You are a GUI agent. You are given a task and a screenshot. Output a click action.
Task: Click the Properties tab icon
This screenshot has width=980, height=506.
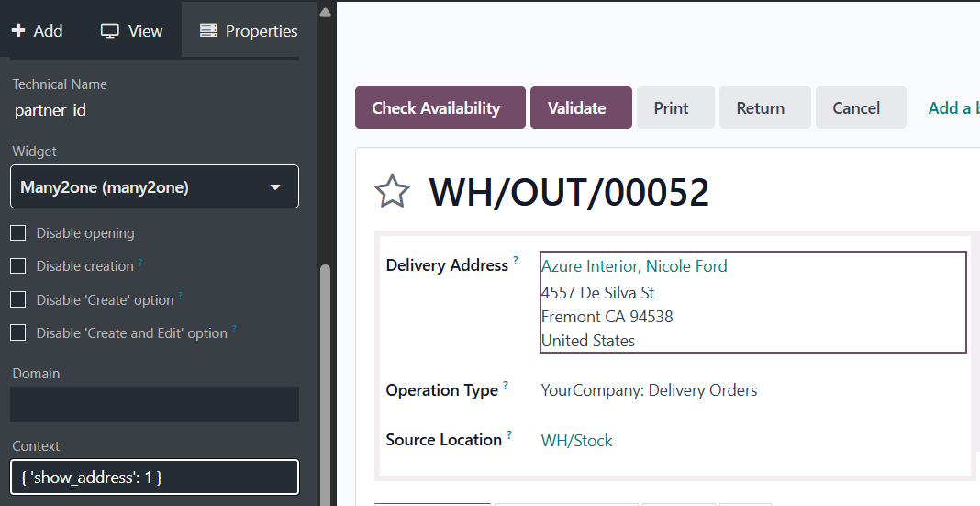(208, 30)
